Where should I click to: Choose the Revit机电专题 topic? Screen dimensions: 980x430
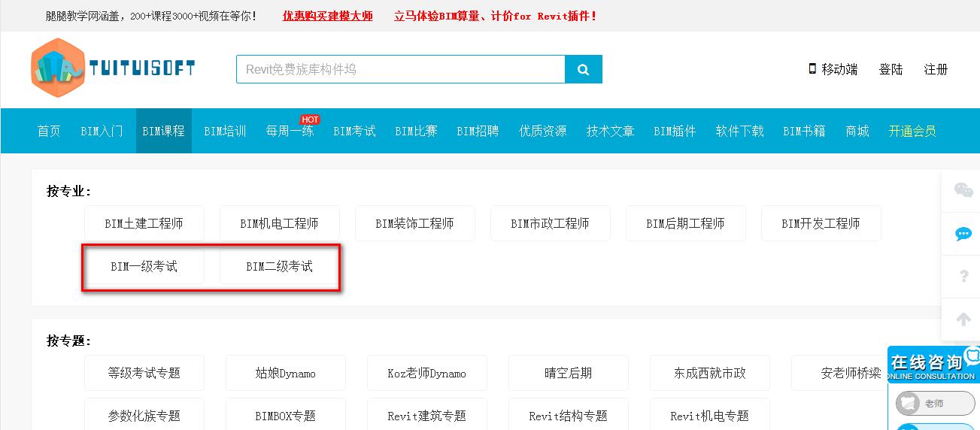click(x=710, y=414)
